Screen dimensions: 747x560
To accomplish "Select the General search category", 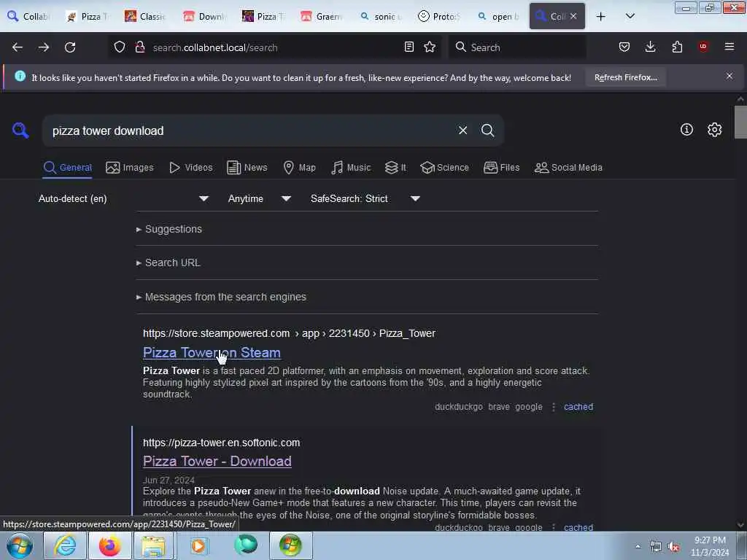I will click(x=67, y=168).
